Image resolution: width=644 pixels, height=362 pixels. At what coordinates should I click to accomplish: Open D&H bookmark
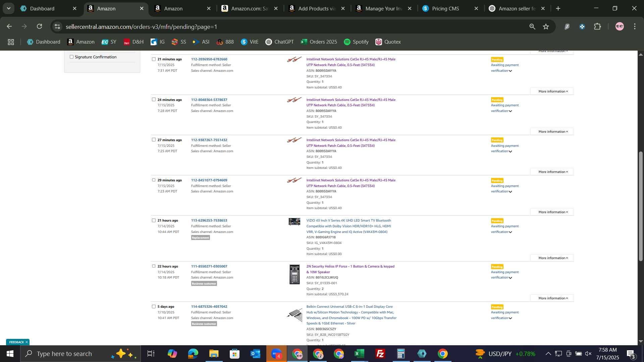coord(133,42)
